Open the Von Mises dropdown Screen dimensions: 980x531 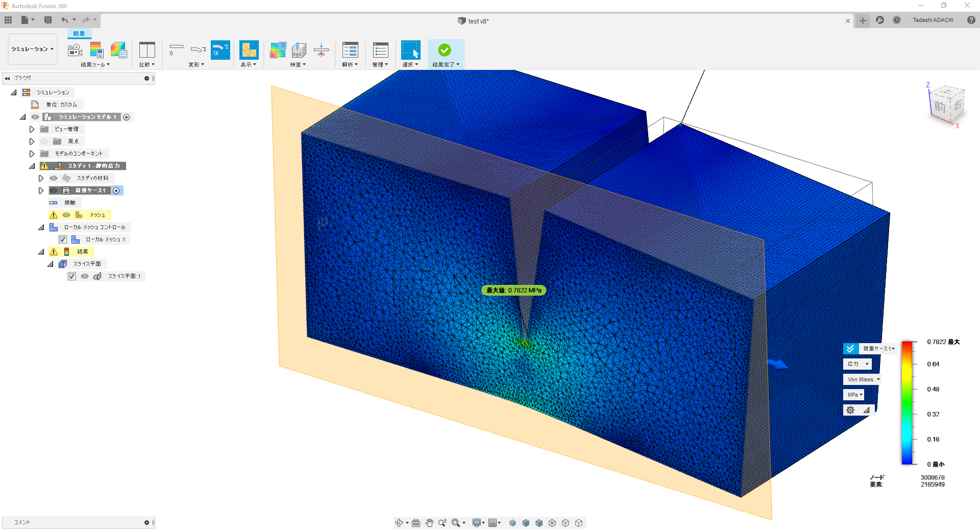(x=863, y=379)
